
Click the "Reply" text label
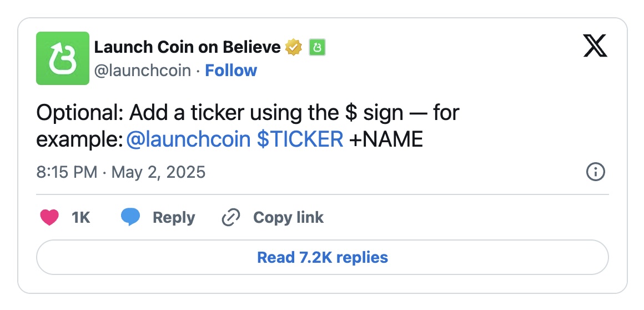point(174,217)
